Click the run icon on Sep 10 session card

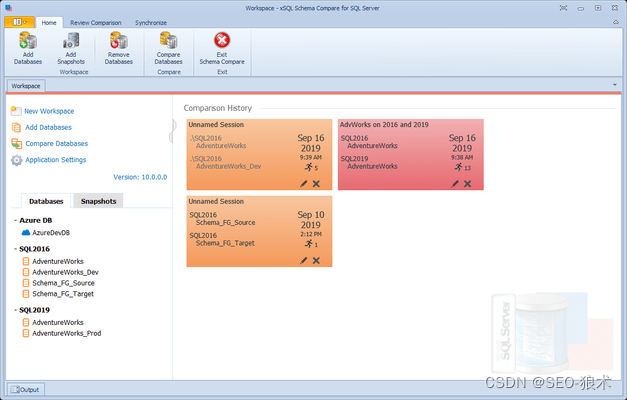tap(309, 244)
